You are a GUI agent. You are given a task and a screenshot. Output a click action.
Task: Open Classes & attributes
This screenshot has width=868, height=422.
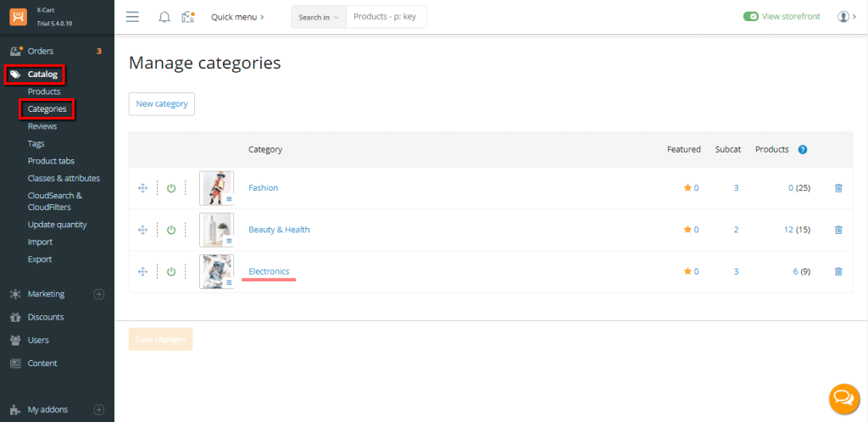[64, 178]
